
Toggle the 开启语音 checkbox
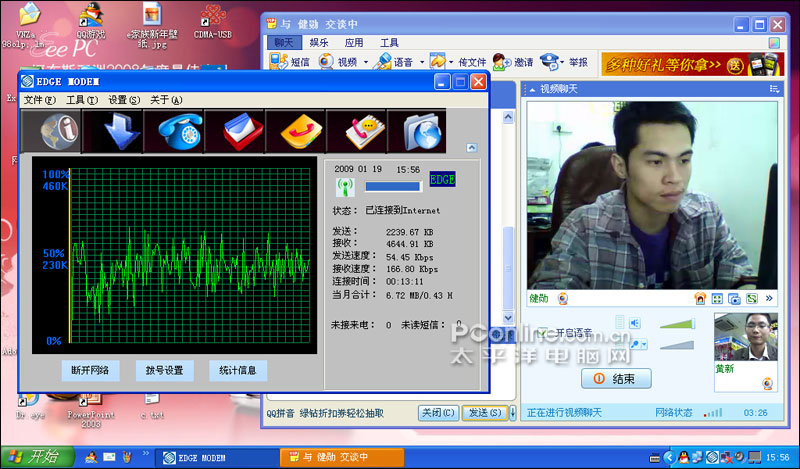pos(542,333)
